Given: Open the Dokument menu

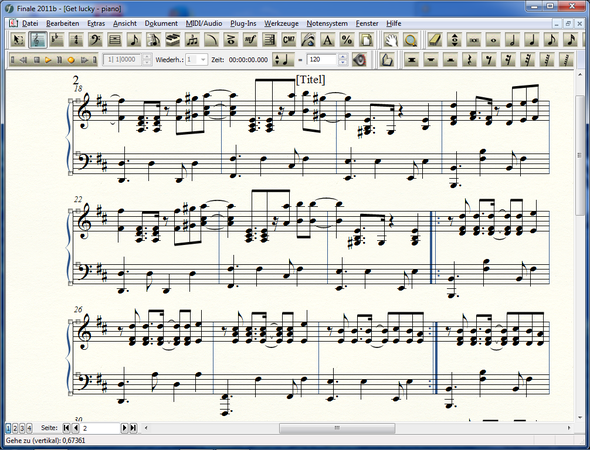Looking at the screenshot, I should tap(161, 23).
